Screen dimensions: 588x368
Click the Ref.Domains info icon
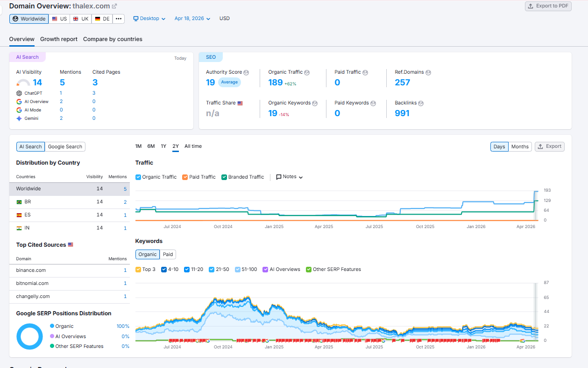428,73
